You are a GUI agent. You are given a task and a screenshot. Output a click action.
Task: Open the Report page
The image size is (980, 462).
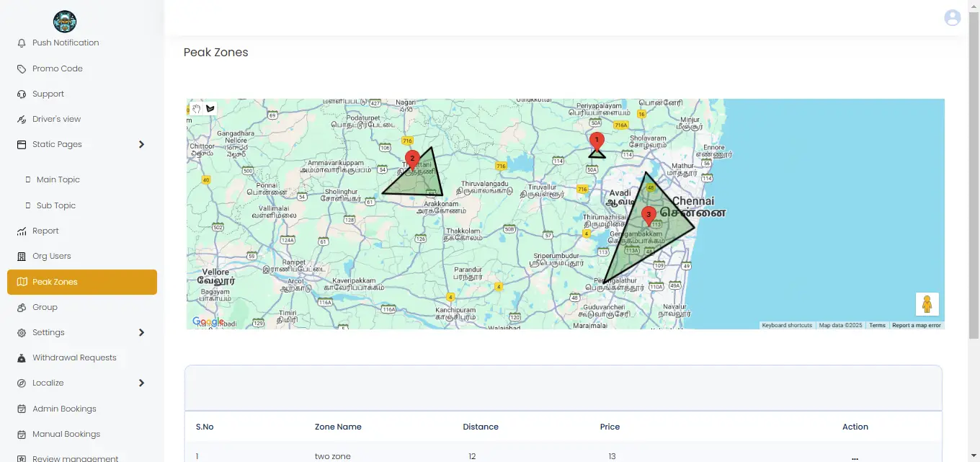(x=45, y=231)
